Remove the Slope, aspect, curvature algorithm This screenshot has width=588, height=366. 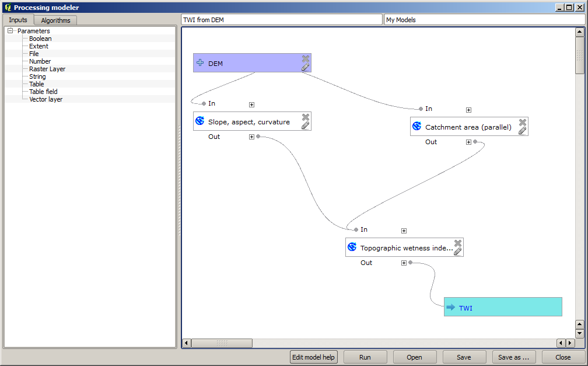coord(305,117)
